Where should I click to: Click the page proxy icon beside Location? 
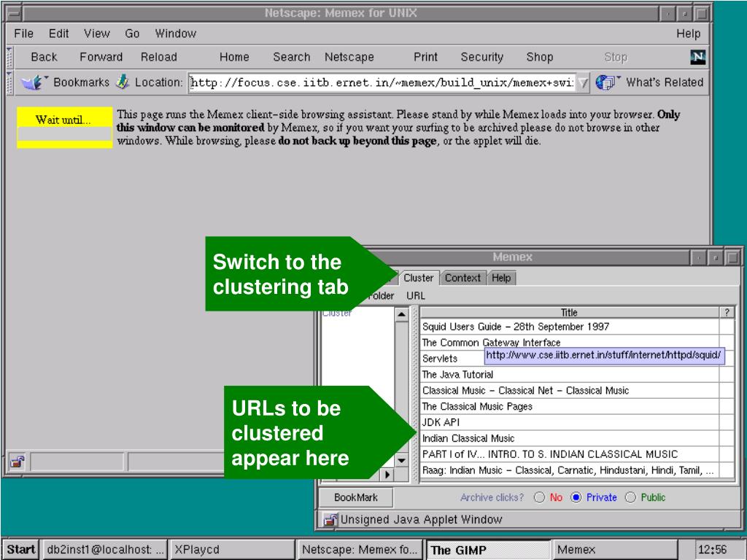pos(123,82)
